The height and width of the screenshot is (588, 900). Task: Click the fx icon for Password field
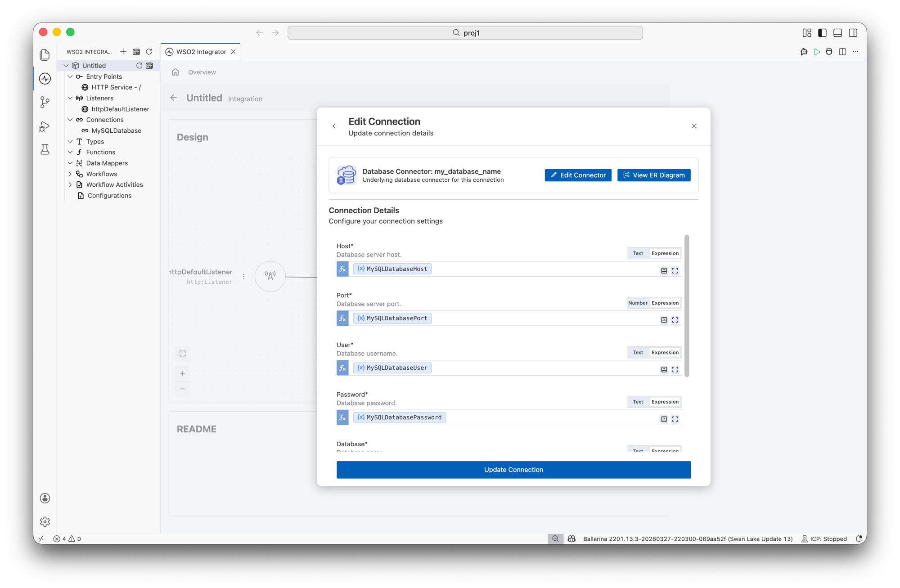342,417
